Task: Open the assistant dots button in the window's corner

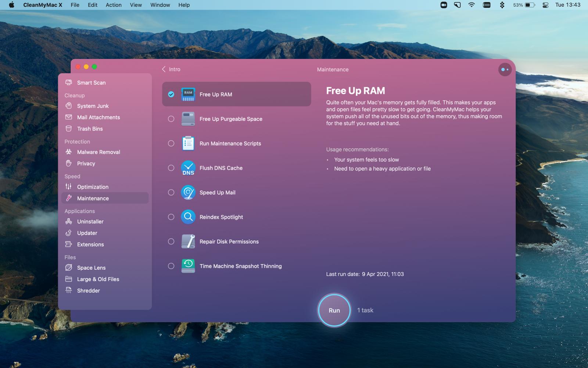Action: click(x=505, y=69)
